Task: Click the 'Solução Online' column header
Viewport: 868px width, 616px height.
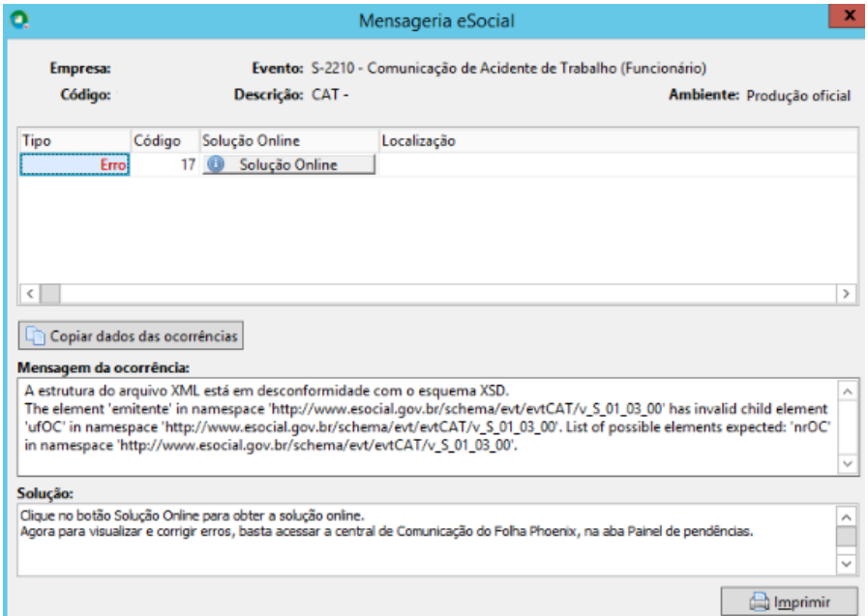Action: click(289, 140)
